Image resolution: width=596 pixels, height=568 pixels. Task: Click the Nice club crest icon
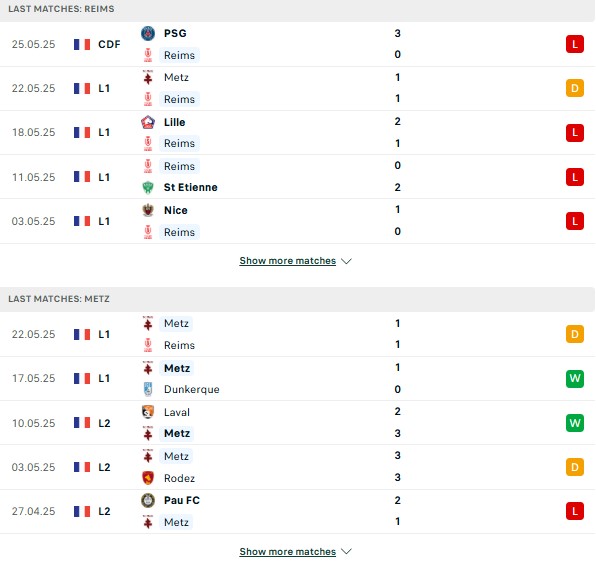[x=148, y=210]
